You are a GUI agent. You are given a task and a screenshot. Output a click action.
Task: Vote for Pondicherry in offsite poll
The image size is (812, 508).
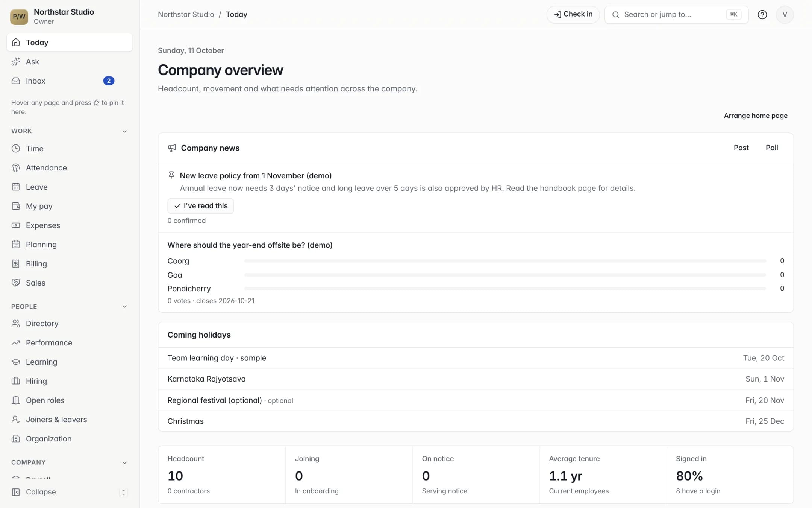[x=476, y=289]
